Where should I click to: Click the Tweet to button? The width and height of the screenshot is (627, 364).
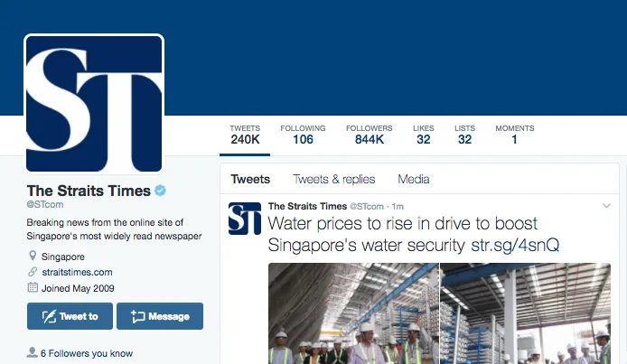point(70,316)
